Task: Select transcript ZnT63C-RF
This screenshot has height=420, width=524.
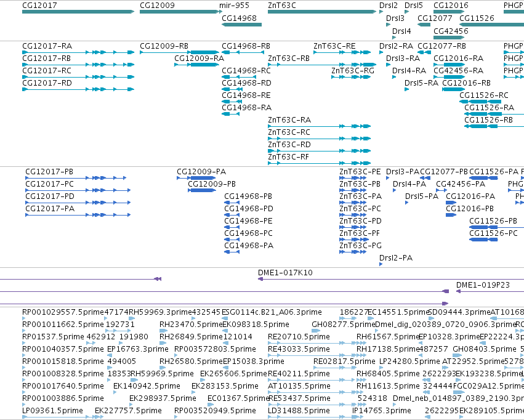Action: click(x=288, y=156)
